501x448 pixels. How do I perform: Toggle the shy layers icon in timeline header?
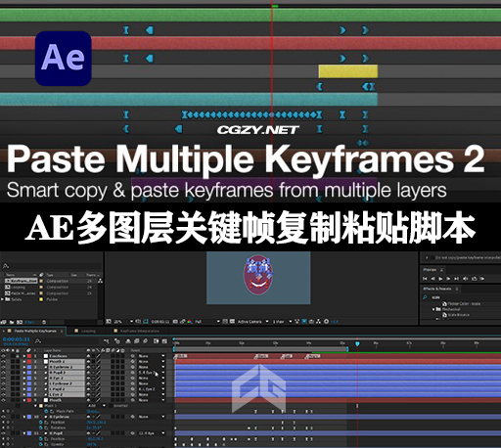coord(128,341)
